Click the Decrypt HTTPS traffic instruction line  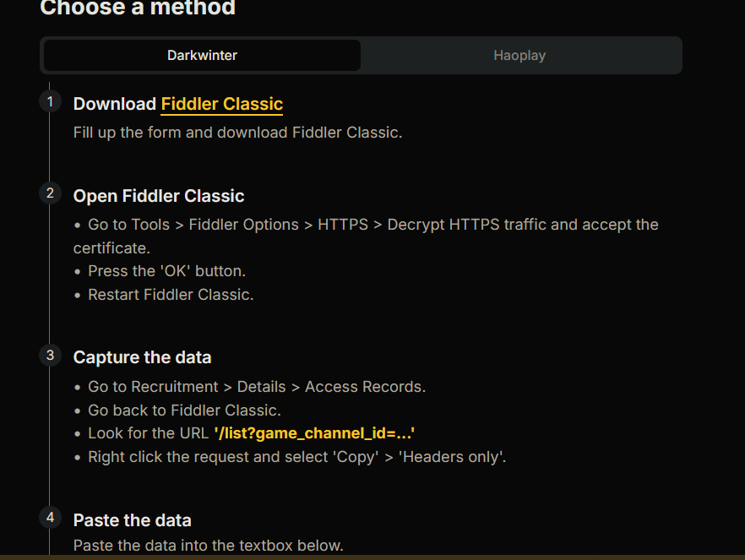pos(366,236)
